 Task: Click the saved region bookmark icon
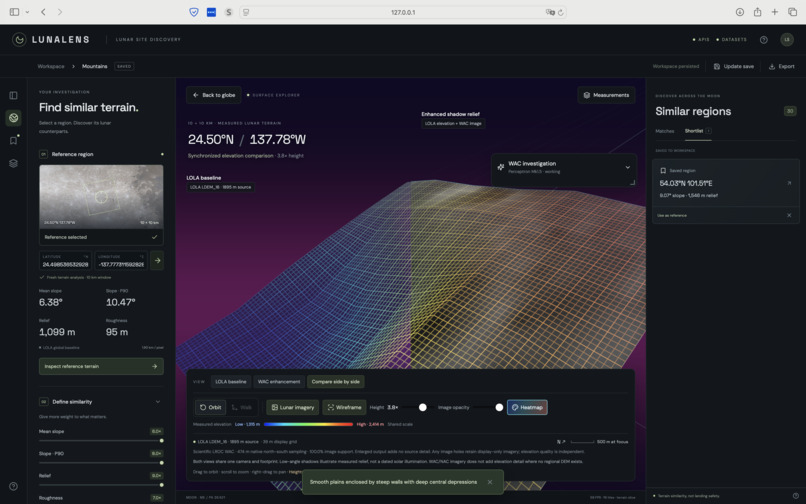pyautogui.click(x=663, y=171)
